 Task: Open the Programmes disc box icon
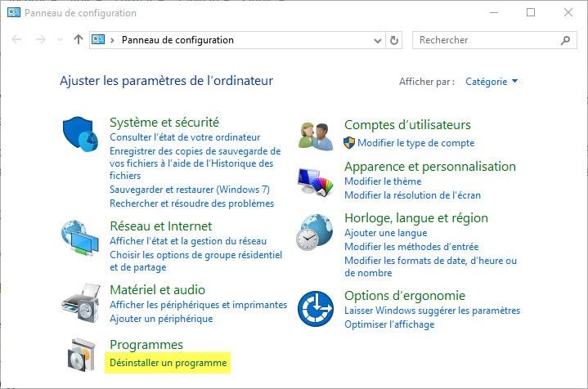click(81, 355)
